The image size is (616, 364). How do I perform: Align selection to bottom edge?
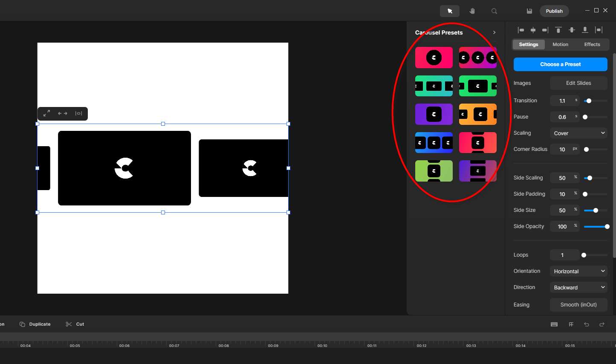click(x=585, y=30)
